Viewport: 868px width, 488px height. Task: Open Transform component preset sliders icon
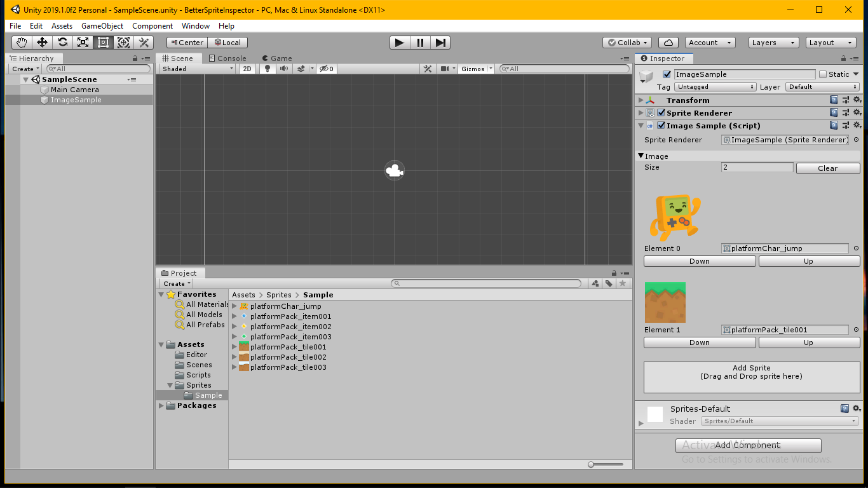coord(846,100)
